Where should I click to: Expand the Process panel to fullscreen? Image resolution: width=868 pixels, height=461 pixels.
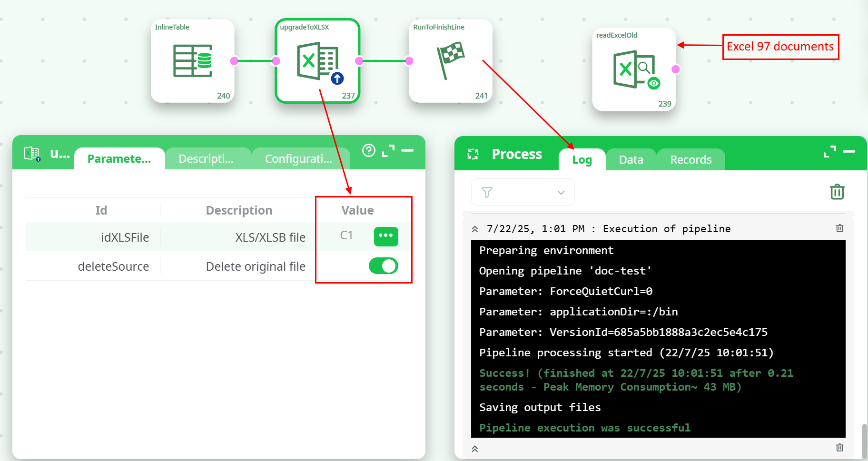tap(829, 151)
